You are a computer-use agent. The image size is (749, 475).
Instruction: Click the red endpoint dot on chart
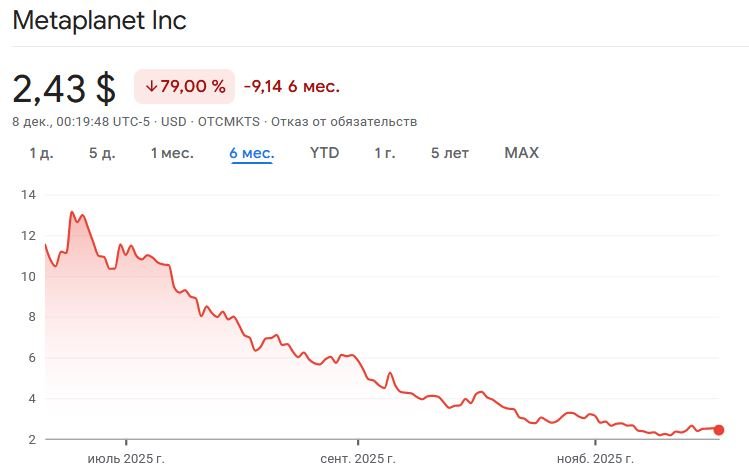718,430
